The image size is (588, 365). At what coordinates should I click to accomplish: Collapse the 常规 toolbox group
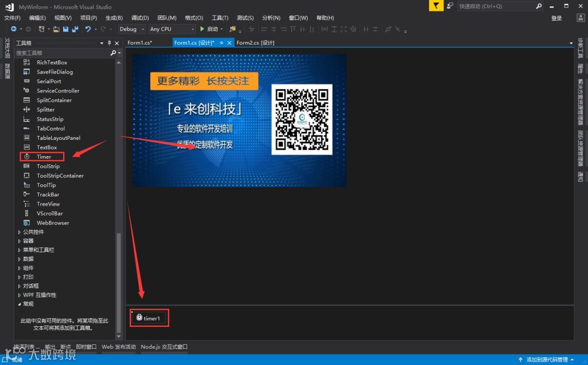[x=19, y=304]
